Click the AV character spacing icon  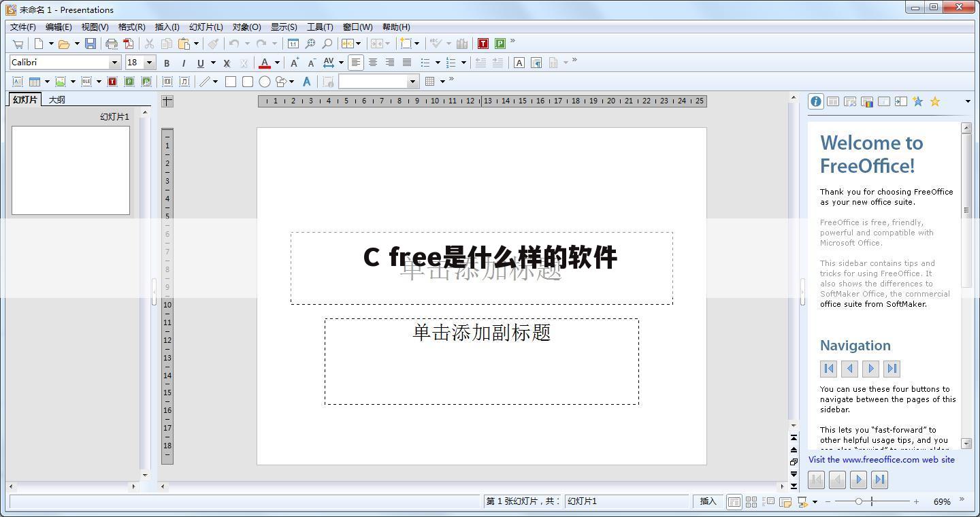[329, 63]
